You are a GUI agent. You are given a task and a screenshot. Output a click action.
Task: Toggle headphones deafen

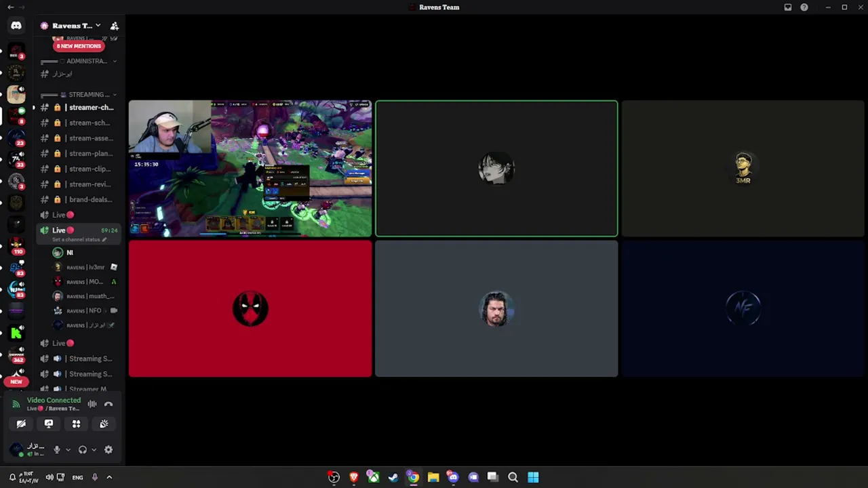pyautogui.click(x=83, y=449)
